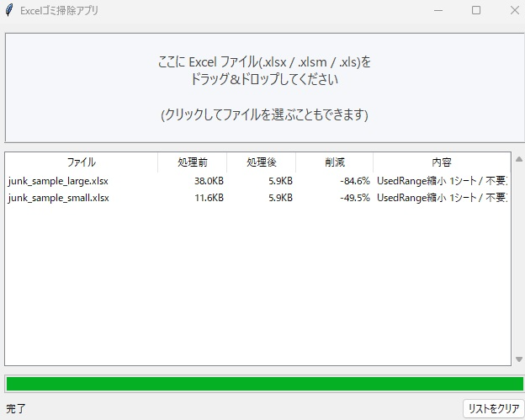Click the scrollbar up arrow

pyautogui.click(x=519, y=159)
